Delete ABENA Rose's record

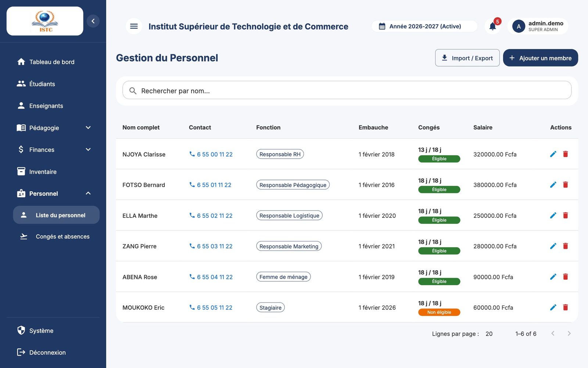click(565, 277)
